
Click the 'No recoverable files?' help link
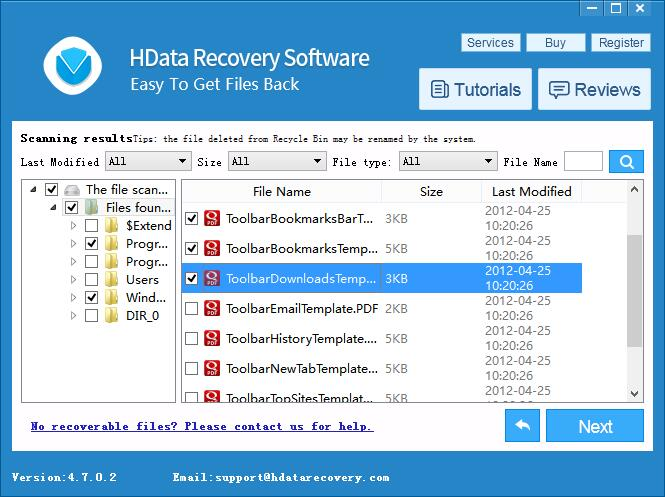pos(201,426)
